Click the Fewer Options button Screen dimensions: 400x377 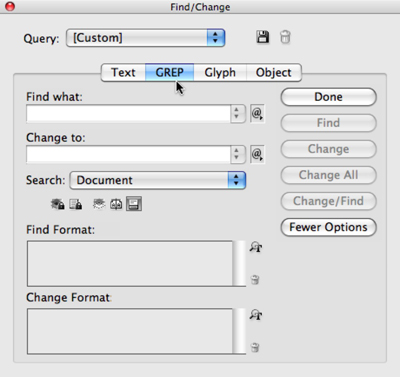coord(328,227)
